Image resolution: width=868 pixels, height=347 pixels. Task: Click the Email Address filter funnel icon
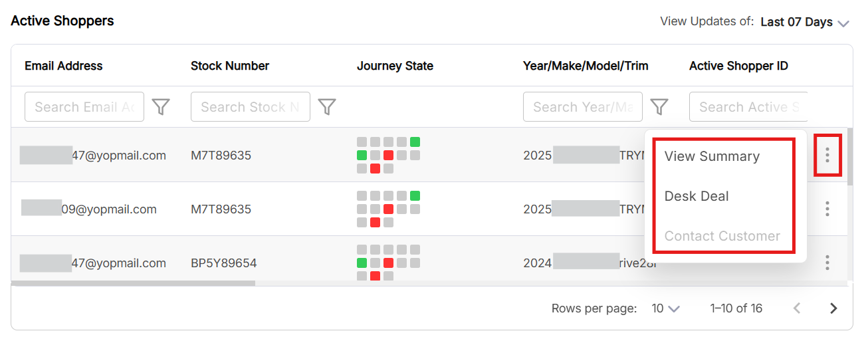point(161,106)
